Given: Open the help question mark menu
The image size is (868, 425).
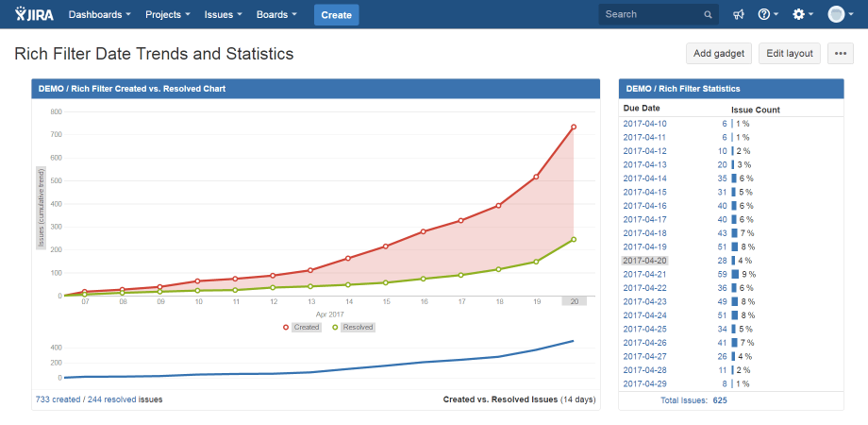Looking at the screenshot, I should click(x=768, y=15).
